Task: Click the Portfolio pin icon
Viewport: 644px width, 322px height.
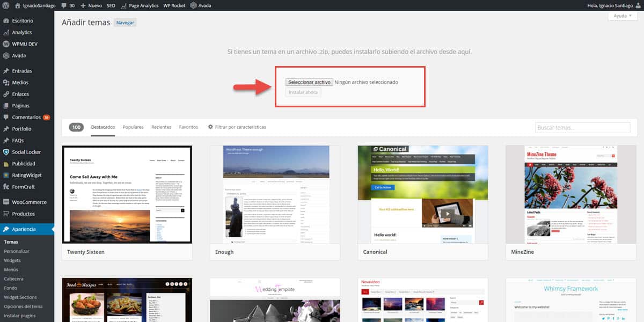Action: [6, 129]
